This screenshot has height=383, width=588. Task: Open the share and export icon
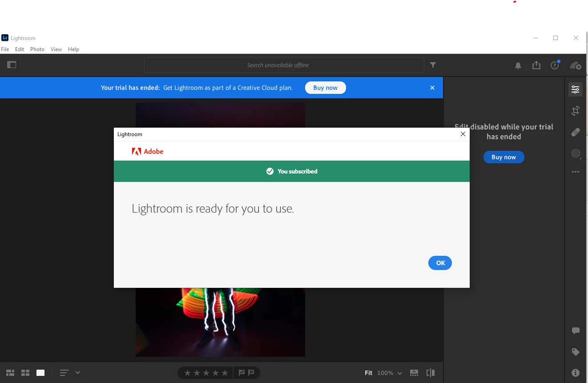point(536,65)
